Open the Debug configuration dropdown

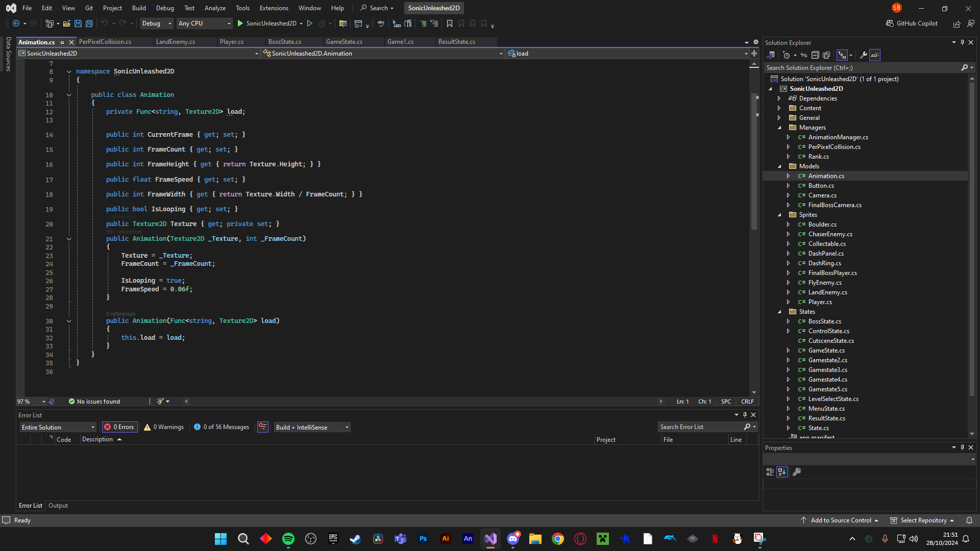tap(157, 23)
